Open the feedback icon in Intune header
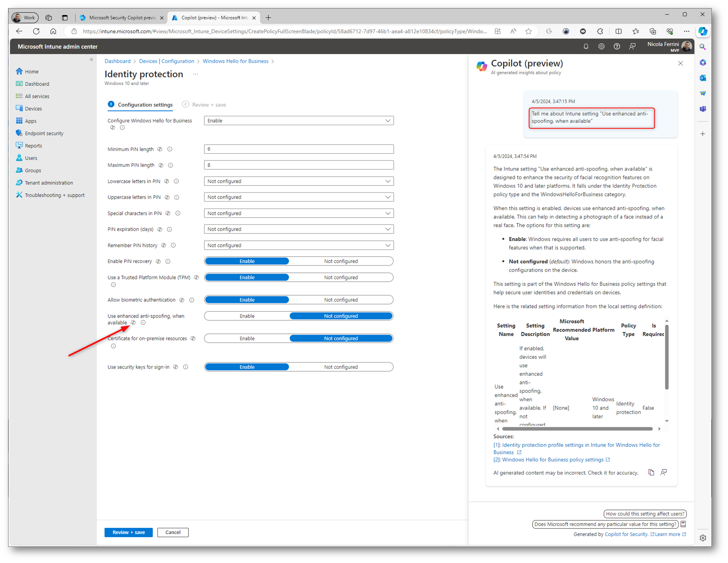 coord(632,46)
